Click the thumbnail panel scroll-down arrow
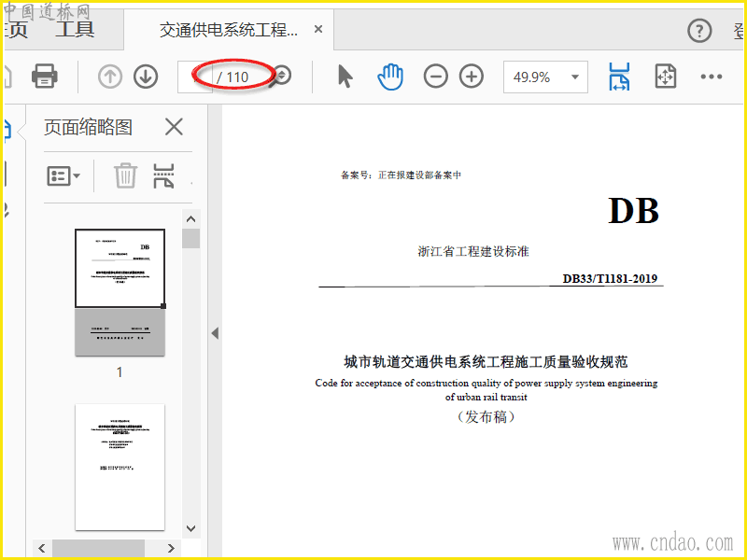Image resolution: width=747 pixels, height=560 pixels. 191,528
